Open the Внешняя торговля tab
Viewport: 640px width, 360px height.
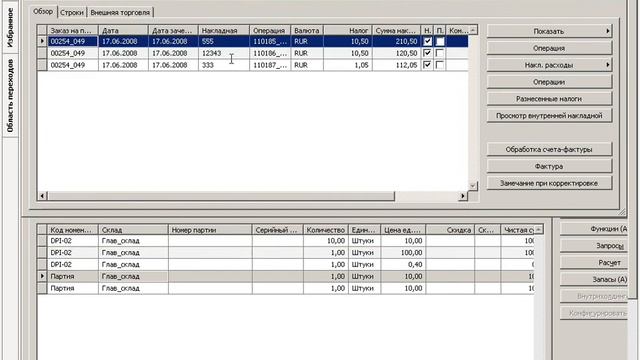click(120, 13)
